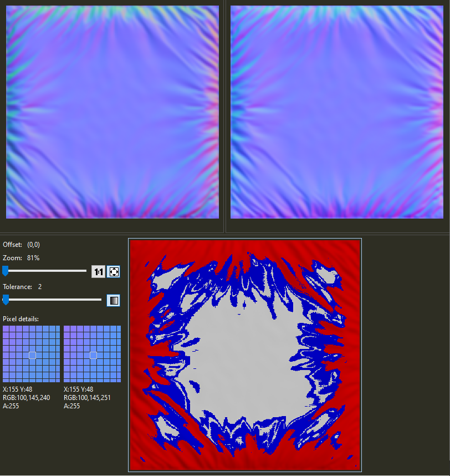
Task: Click the right pixel details grid
Action: coord(93,354)
